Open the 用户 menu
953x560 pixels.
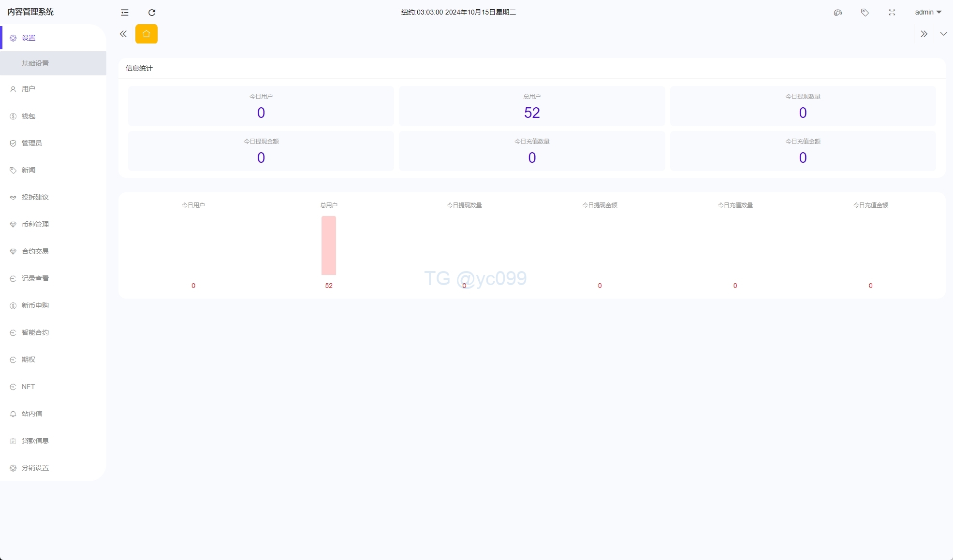(x=29, y=89)
